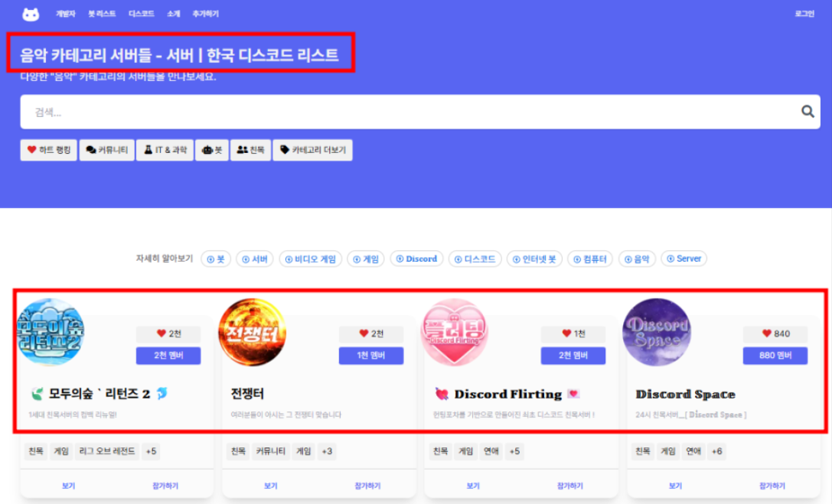Select the 커뮤니티 category button

pyautogui.click(x=108, y=150)
